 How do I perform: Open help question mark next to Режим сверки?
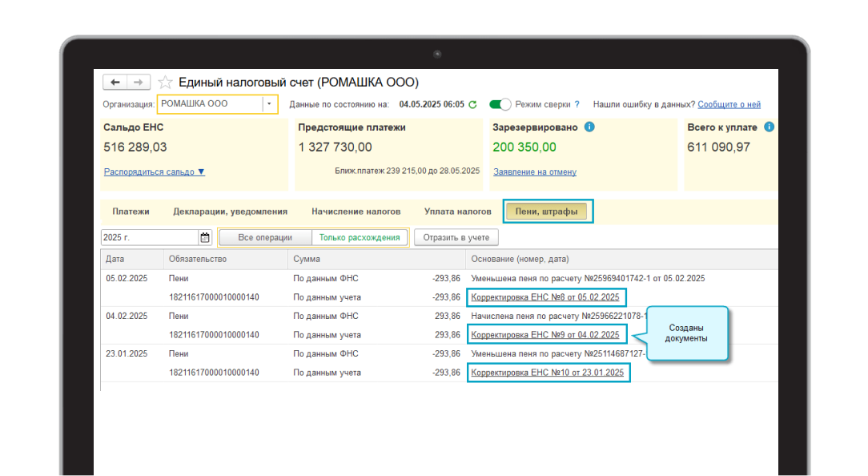577,104
